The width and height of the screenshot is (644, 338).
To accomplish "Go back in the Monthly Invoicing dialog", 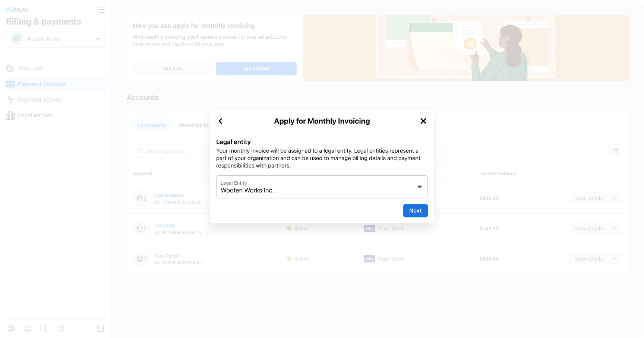I will [221, 121].
